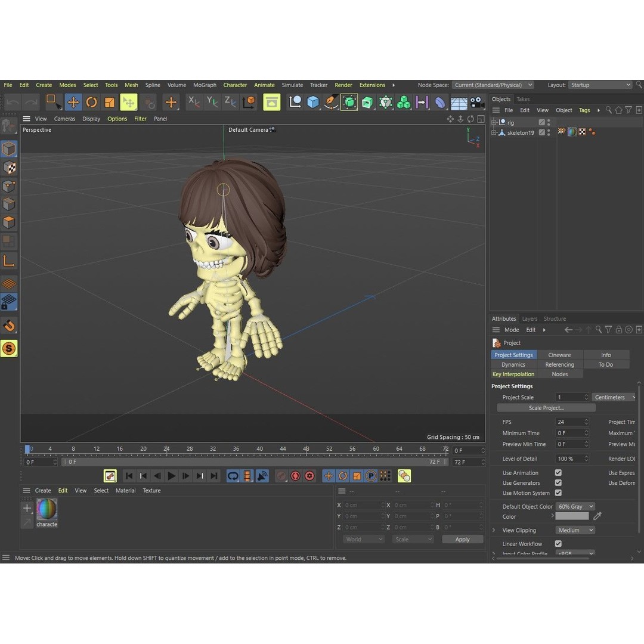Click the Scale Project button
This screenshot has height=644, width=644.
click(546, 408)
